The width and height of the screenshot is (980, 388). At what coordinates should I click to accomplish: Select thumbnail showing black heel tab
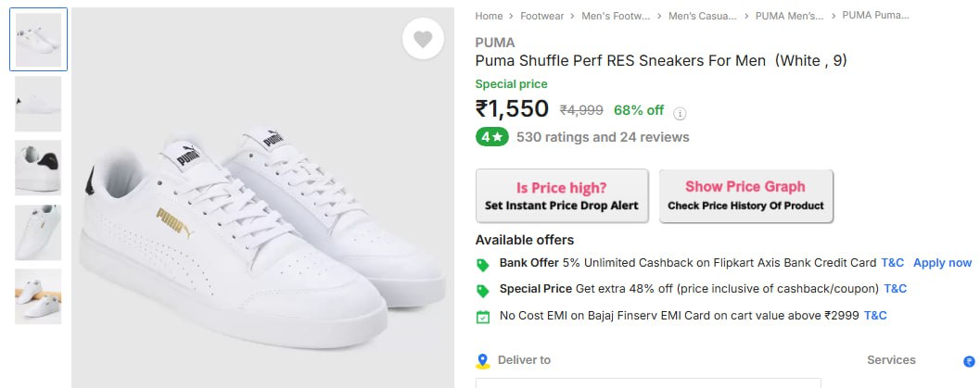38,168
